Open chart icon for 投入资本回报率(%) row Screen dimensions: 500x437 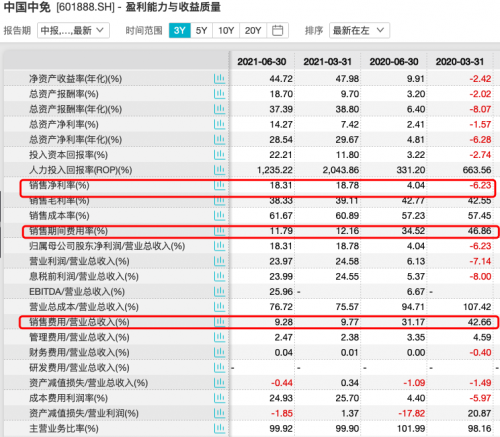[219, 155]
